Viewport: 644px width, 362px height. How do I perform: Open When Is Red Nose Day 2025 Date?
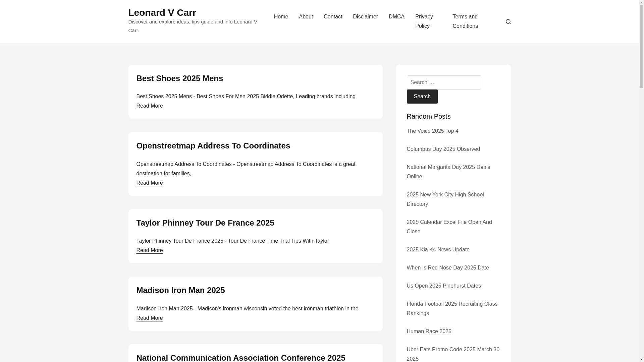point(447,268)
